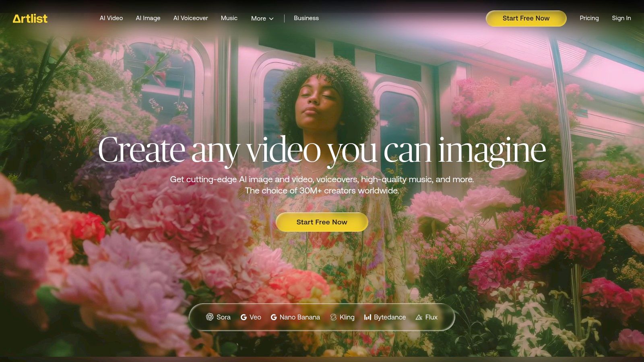Select the Google Veo model icon
This screenshot has height=362, width=644.
pyautogui.click(x=244, y=317)
